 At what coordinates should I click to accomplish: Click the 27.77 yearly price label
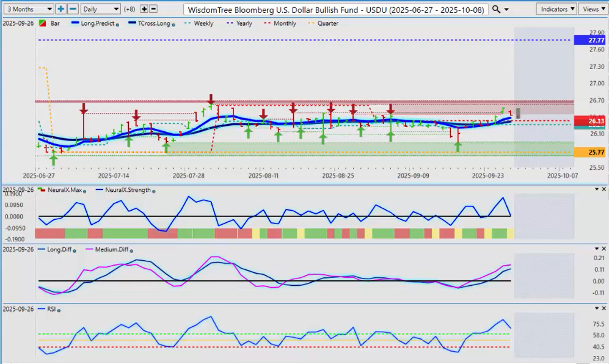pos(590,40)
